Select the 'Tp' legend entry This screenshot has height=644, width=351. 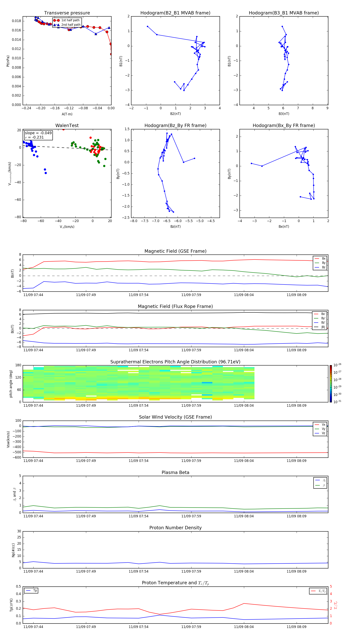[x=31, y=591]
